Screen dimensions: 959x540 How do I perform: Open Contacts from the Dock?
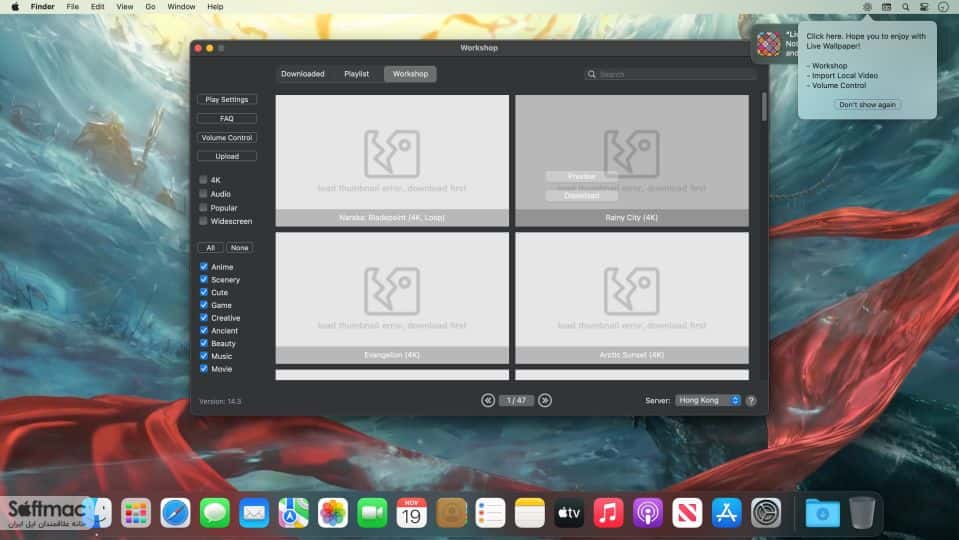pos(451,513)
